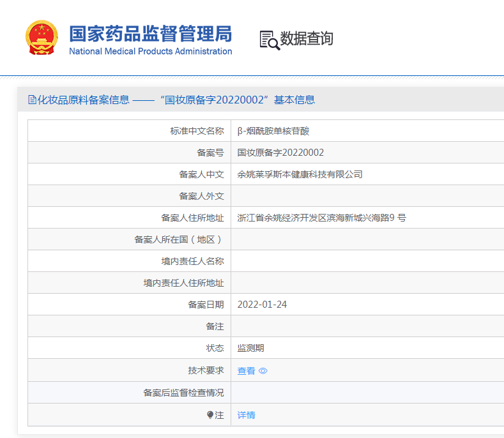This screenshot has height=438, width=504.
Task: Click the eye icon beside 查看
Action: [263, 371]
